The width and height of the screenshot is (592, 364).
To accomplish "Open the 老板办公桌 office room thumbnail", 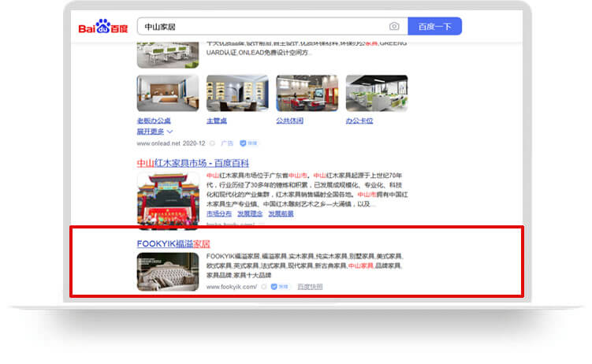I will click(168, 93).
